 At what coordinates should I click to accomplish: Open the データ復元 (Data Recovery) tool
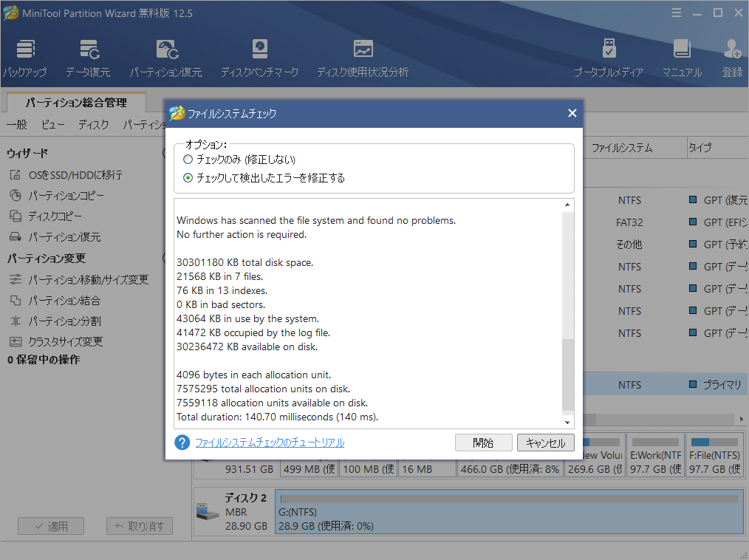(x=89, y=59)
